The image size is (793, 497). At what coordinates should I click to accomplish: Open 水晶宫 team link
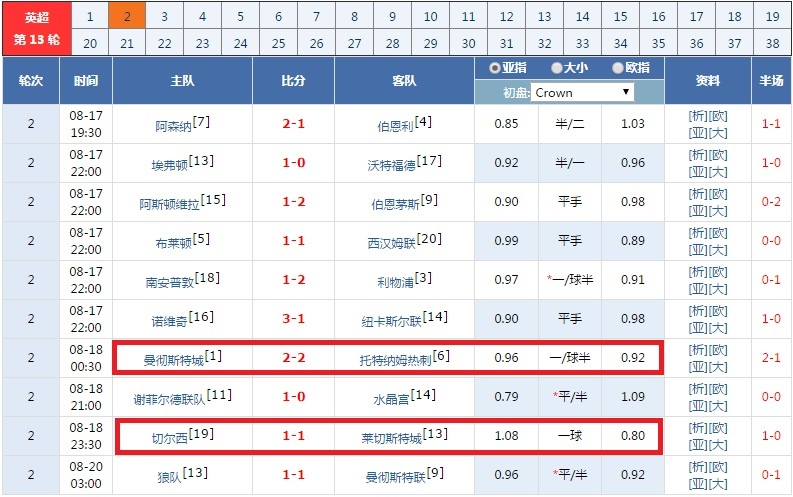tap(391, 399)
